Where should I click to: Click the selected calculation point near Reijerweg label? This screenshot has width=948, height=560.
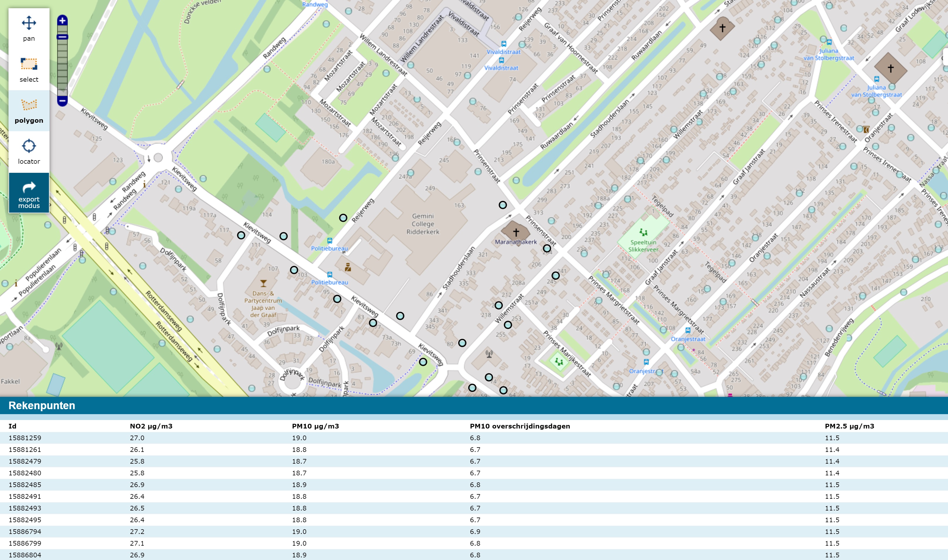(343, 218)
